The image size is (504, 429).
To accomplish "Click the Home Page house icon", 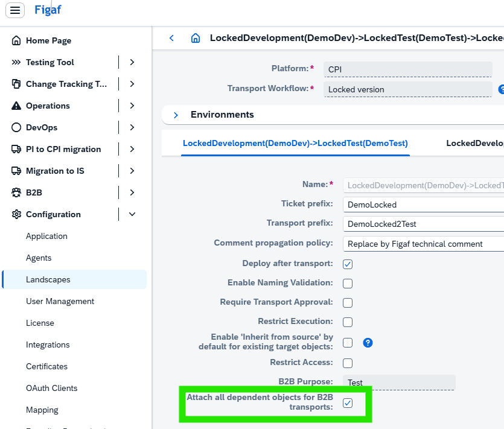I will 16,40.
